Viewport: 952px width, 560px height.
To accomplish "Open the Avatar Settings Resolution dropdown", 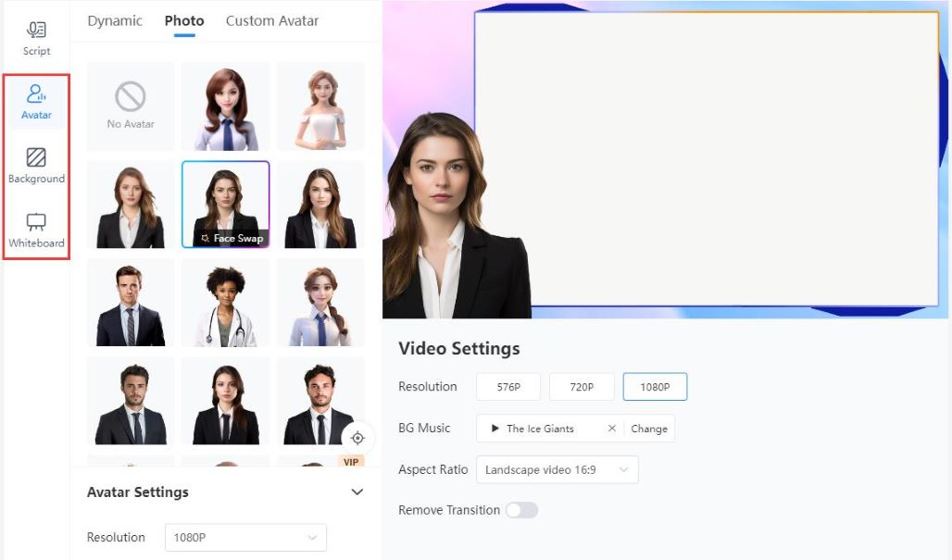I will coord(244,537).
